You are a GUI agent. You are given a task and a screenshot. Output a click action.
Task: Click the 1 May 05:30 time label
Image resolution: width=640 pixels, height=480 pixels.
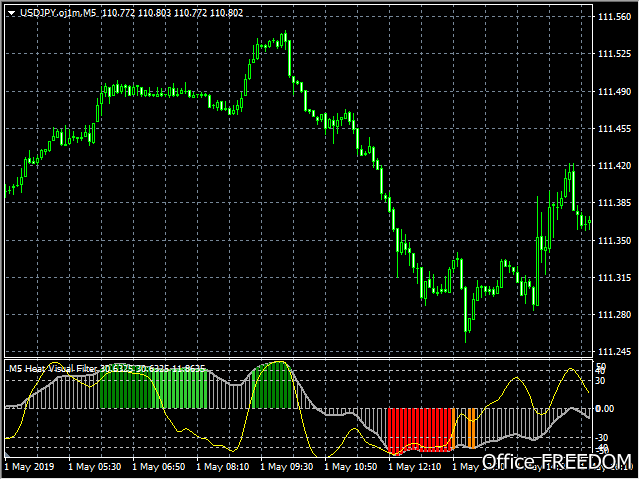click(x=95, y=467)
